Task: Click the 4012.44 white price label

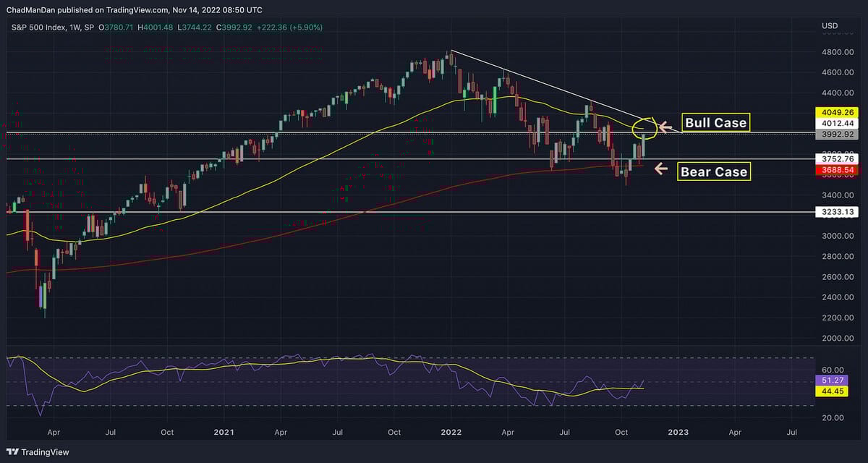Action: pyautogui.click(x=836, y=124)
